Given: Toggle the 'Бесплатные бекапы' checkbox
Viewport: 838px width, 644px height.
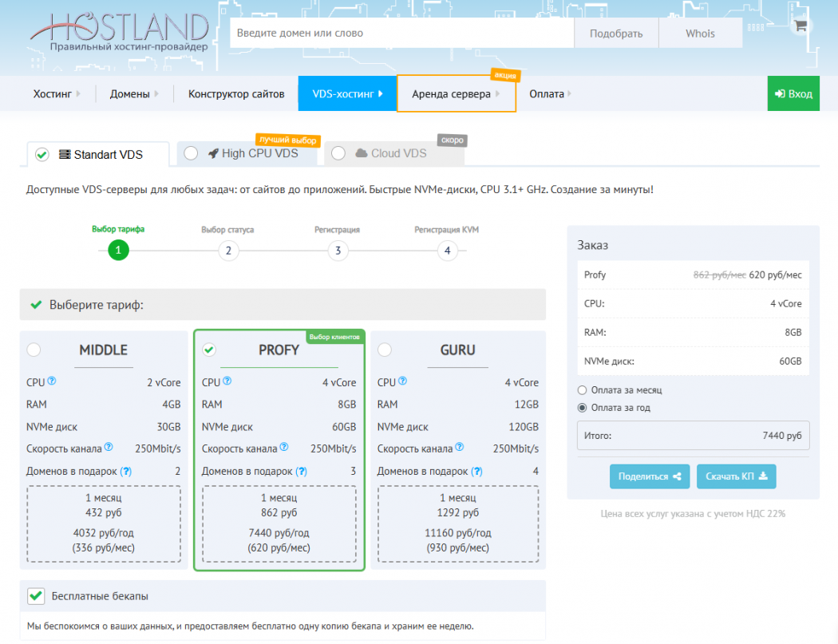Looking at the screenshot, I should pyautogui.click(x=36, y=596).
